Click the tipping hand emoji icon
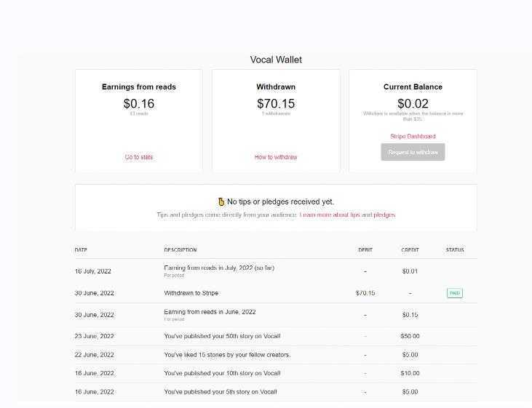This screenshot has width=532, height=408. [221, 201]
